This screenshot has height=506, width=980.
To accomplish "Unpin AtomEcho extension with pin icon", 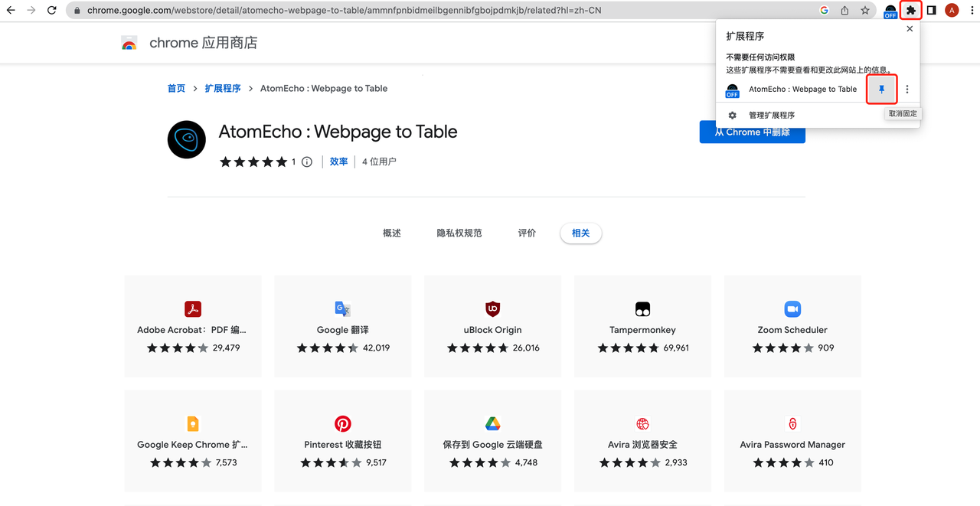I will click(881, 90).
